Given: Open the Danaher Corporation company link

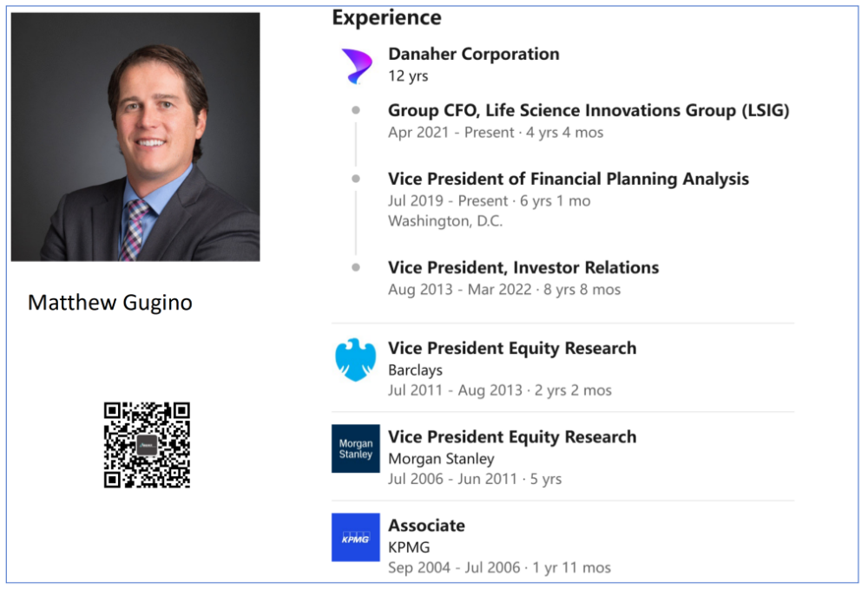Looking at the screenshot, I should pos(473,54).
